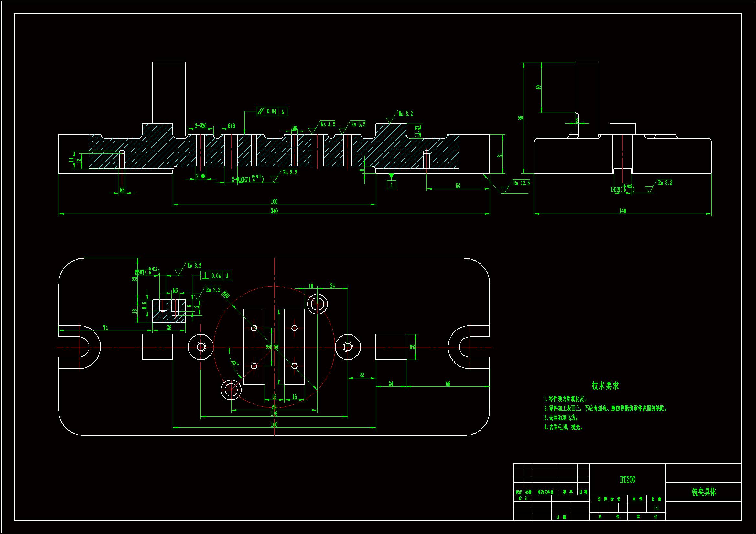Click the perpendicularity symbol in the 0.04 A frame
The width and height of the screenshot is (756, 534).
[205, 276]
